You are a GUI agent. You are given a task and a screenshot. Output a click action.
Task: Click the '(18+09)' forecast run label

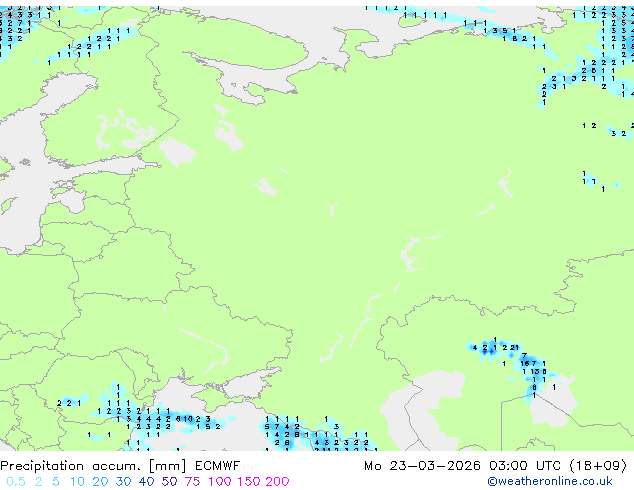tap(598, 466)
